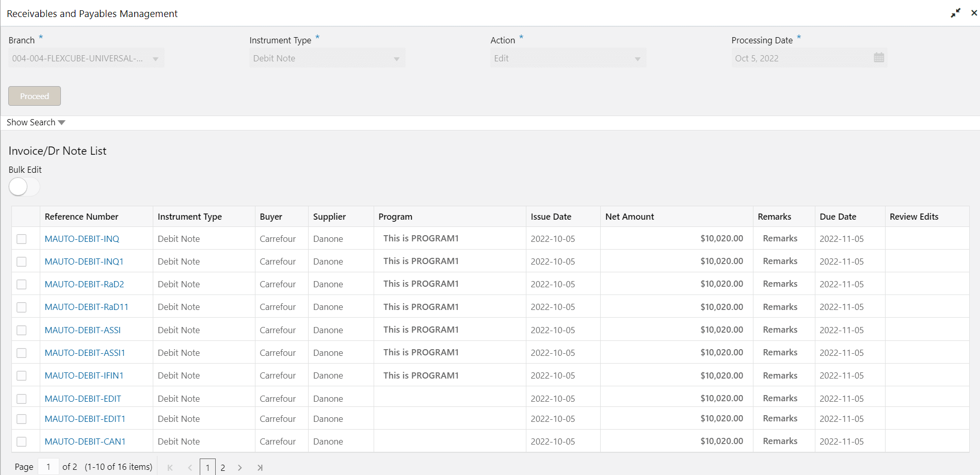Screen dimensions: 980x475
Task: Select the MAUTO-DEBIT-RaD11 row checkbox
Action: pyautogui.click(x=22, y=307)
